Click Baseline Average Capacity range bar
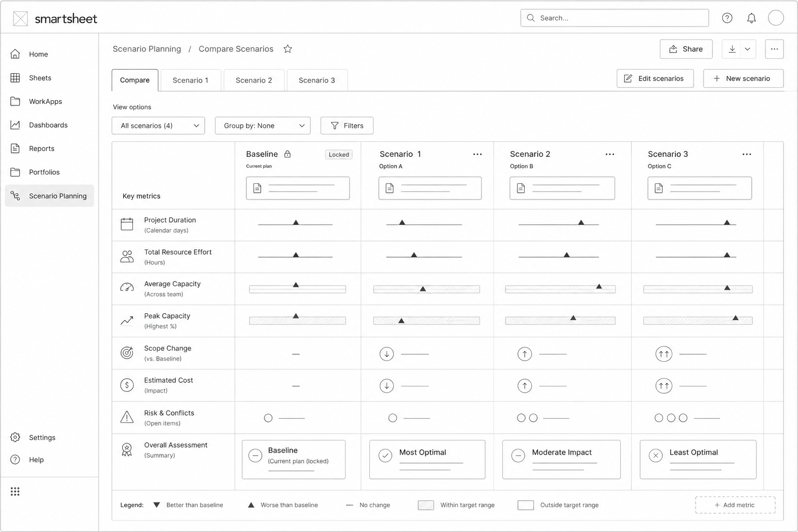This screenshot has width=798, height=532. [298, 289]
